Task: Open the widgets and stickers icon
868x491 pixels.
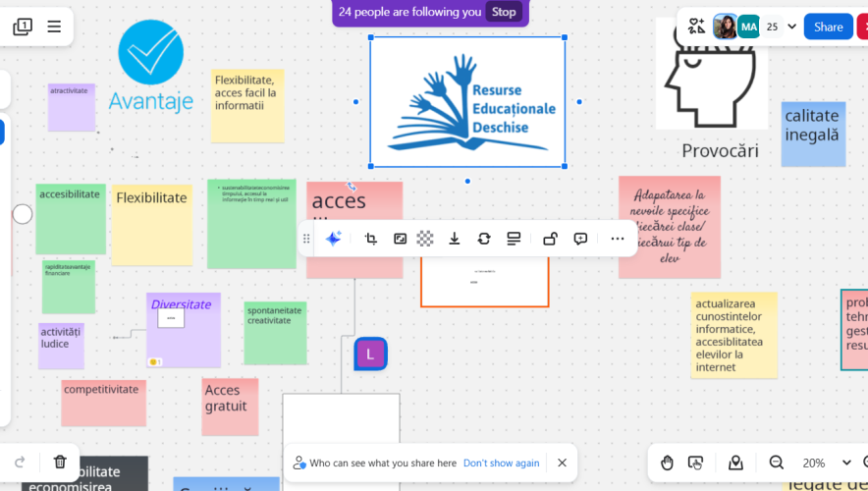Action: coord(696,27)
